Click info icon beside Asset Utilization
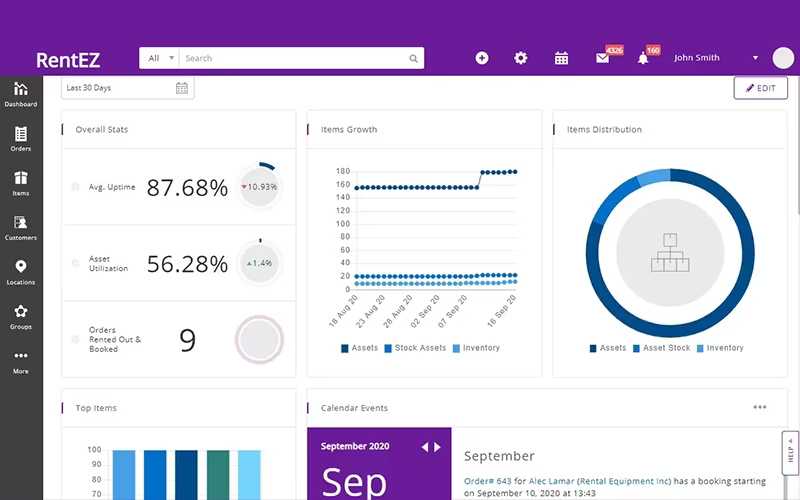This screenshot has height=500, width=800. 76,263
